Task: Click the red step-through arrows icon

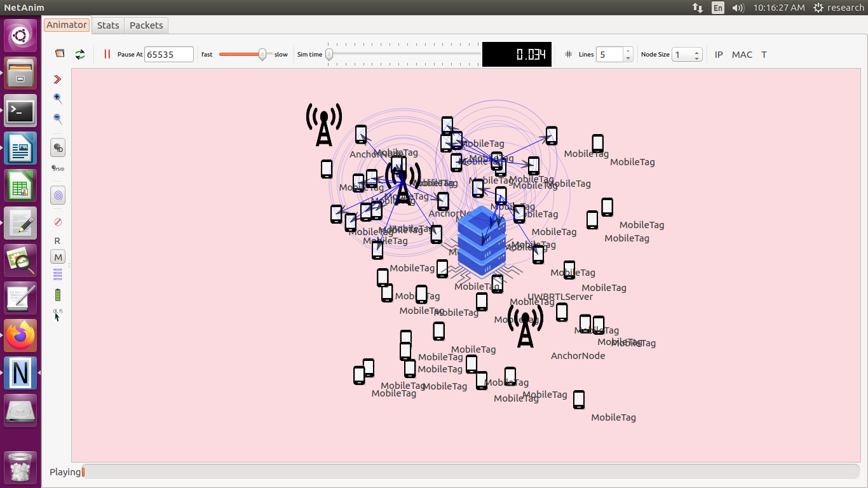Action: pos(58,79)
